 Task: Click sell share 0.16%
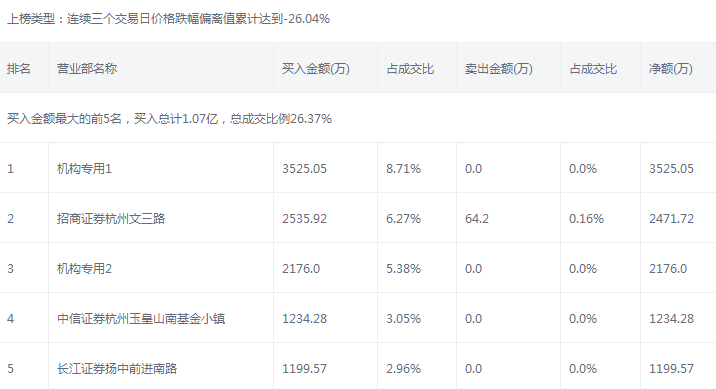pyautogui.click(x=586, y=219)
